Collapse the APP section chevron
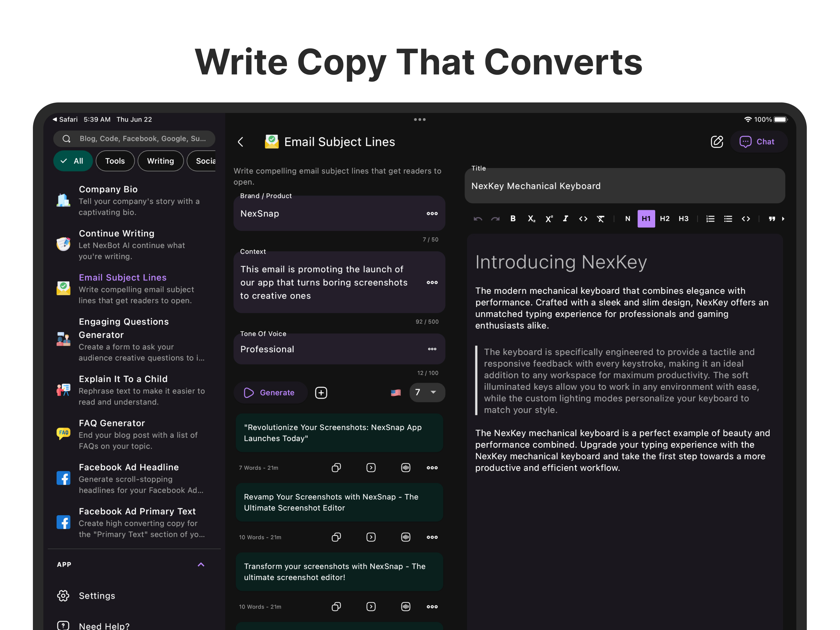The height and width of the screenshot is (630, 840). tap(201, 565)
